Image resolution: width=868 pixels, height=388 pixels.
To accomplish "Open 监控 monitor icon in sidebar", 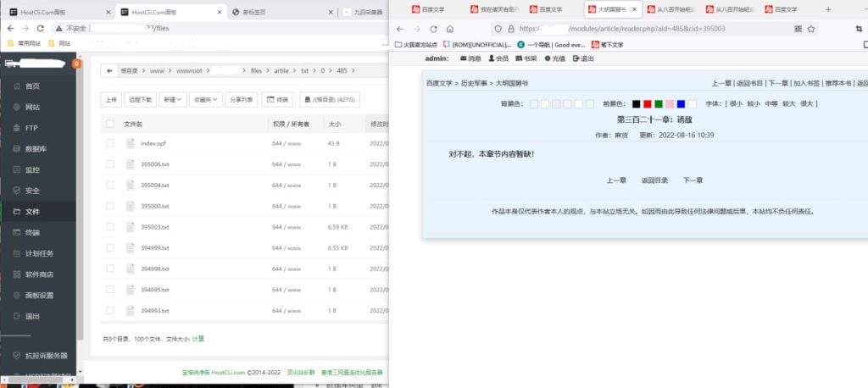I will (17, 170).
